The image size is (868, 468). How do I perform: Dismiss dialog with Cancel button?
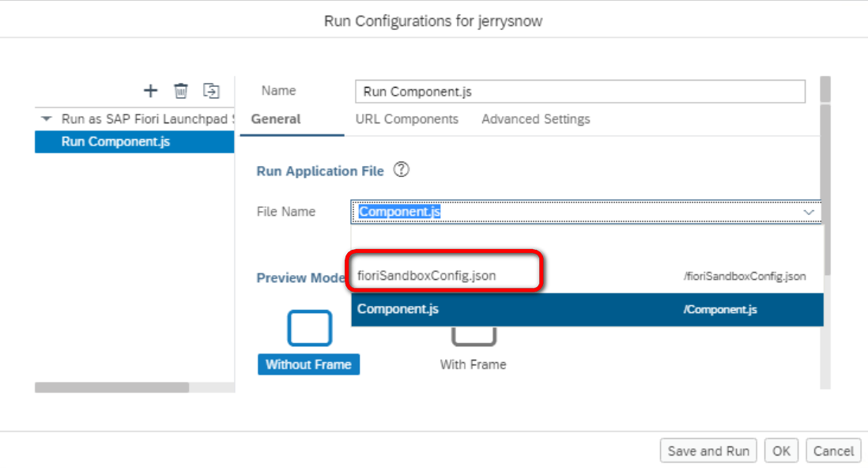(x=833, y=451)
